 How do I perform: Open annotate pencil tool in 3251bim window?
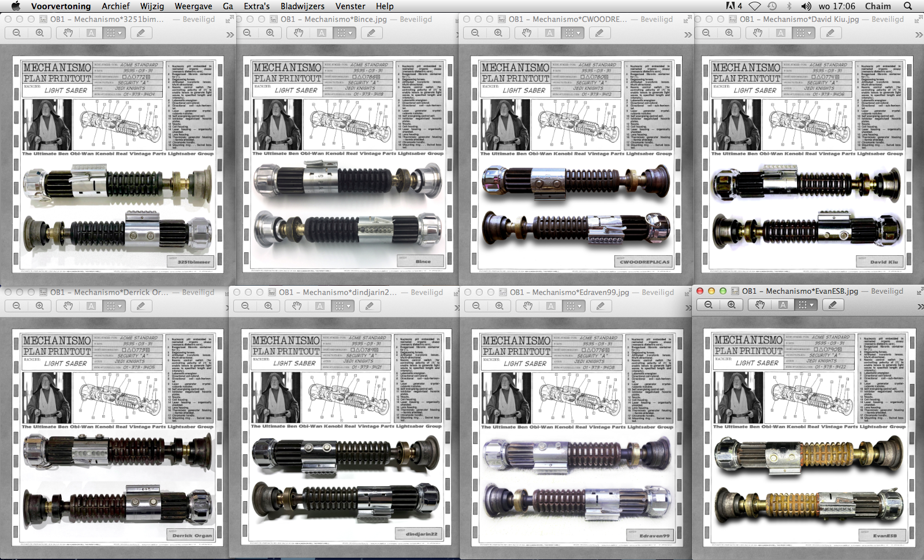[140, 33]
